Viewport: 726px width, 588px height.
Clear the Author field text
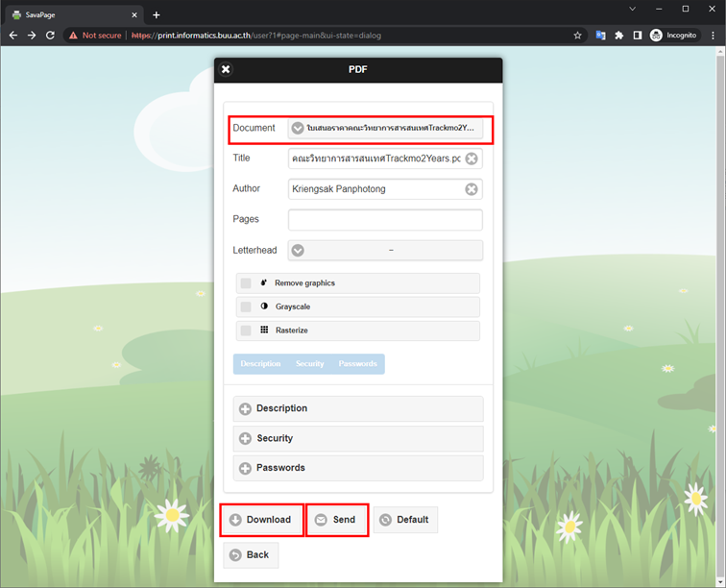tap(471, 189)
